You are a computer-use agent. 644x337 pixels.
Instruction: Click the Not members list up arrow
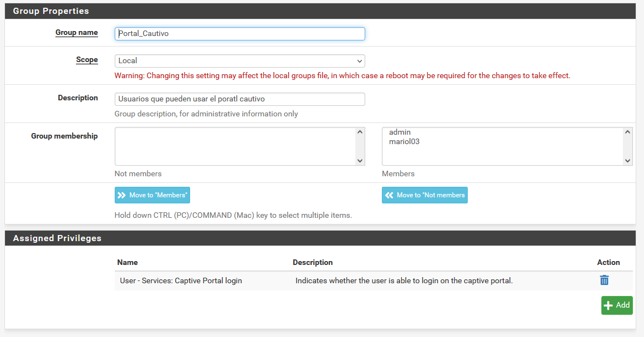(x=360, y=132)
